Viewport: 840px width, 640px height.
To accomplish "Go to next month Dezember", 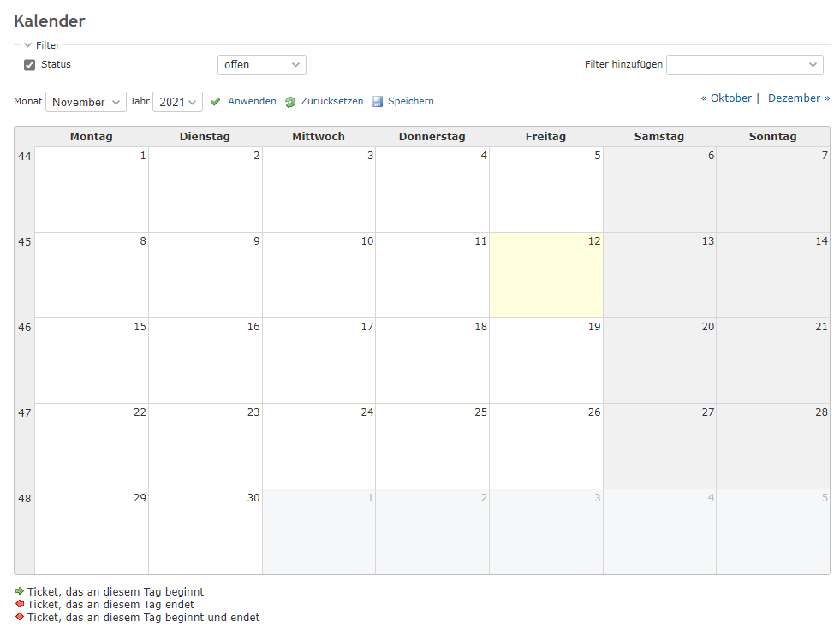I will 799,98.
